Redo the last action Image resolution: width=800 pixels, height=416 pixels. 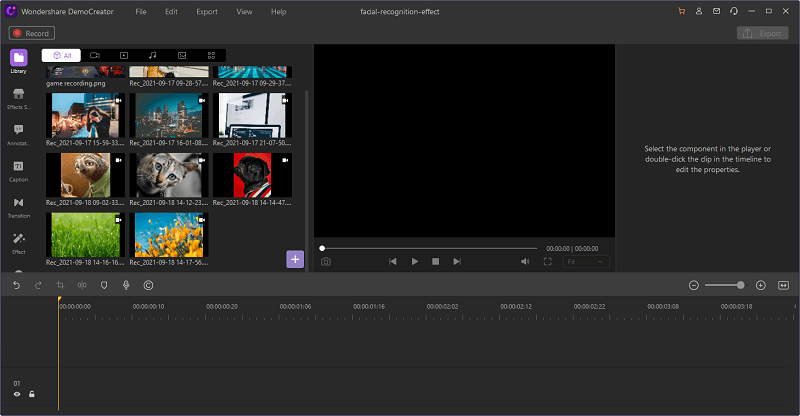(x=38, y=285)
